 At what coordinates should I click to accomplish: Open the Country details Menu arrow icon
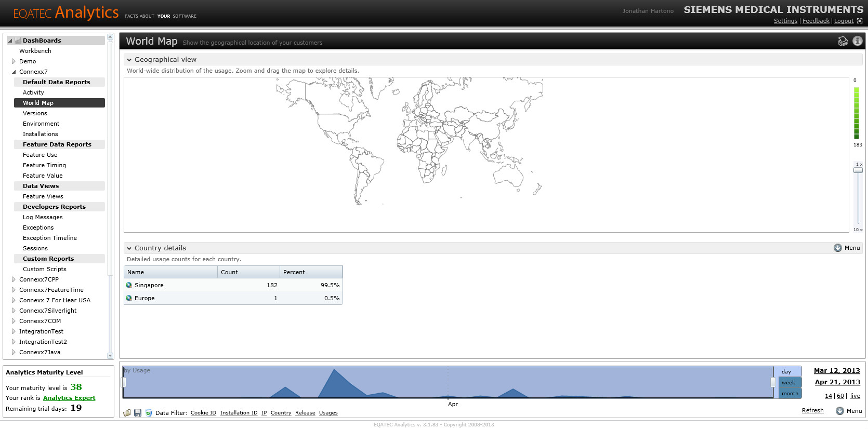(838, 248)
